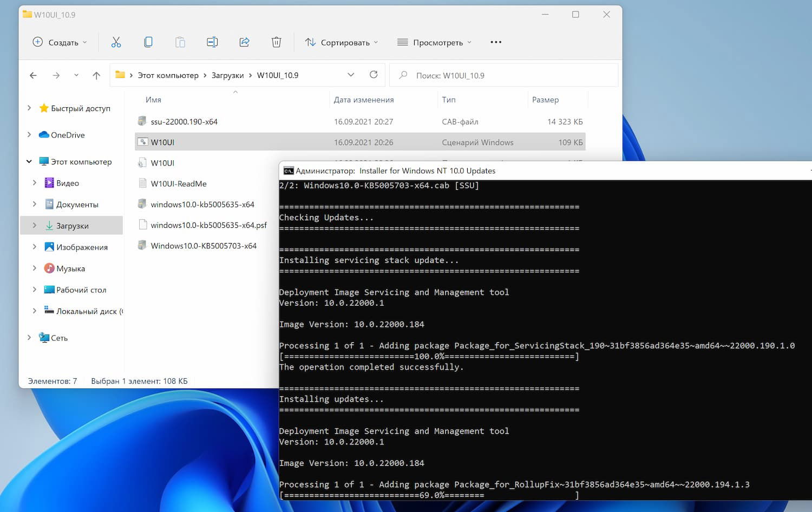The width and height of the screenshot is (812, 512).
Task: Refresh the W10UI_10.9 folder view
Action: 374,75
